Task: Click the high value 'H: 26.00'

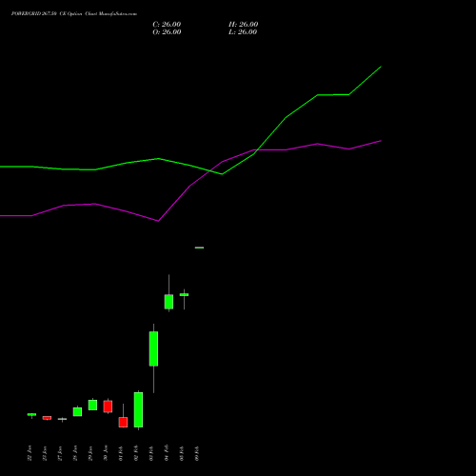Action: [243, 25]
